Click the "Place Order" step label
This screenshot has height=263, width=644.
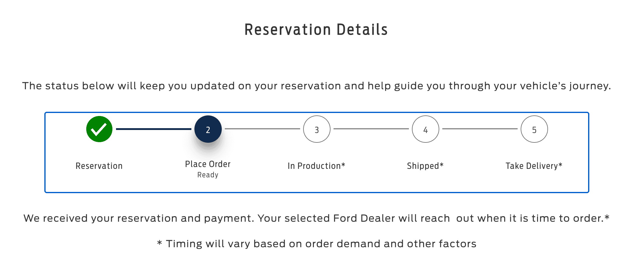(208, 164)
